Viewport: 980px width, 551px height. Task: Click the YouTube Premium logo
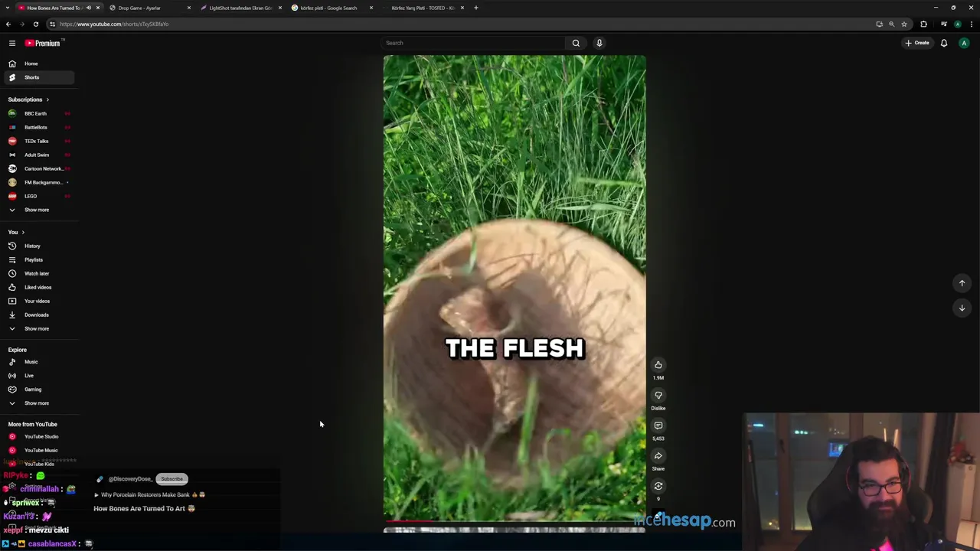point(42,43)
